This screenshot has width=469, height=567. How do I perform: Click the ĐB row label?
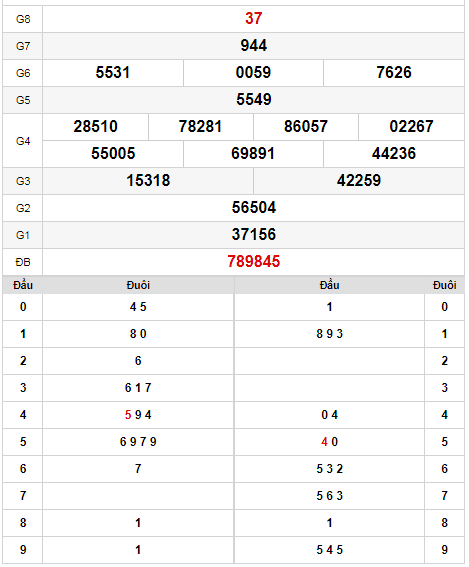23,262
